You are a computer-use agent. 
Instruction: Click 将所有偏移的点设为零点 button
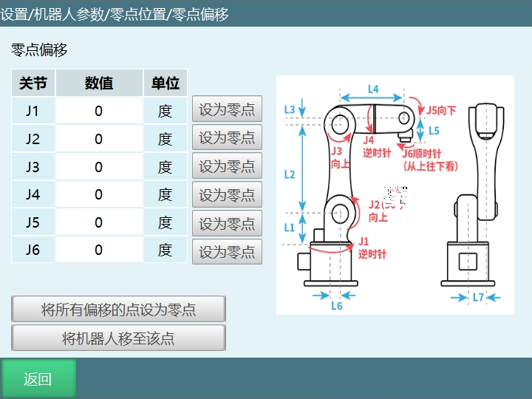click(118, 310)
